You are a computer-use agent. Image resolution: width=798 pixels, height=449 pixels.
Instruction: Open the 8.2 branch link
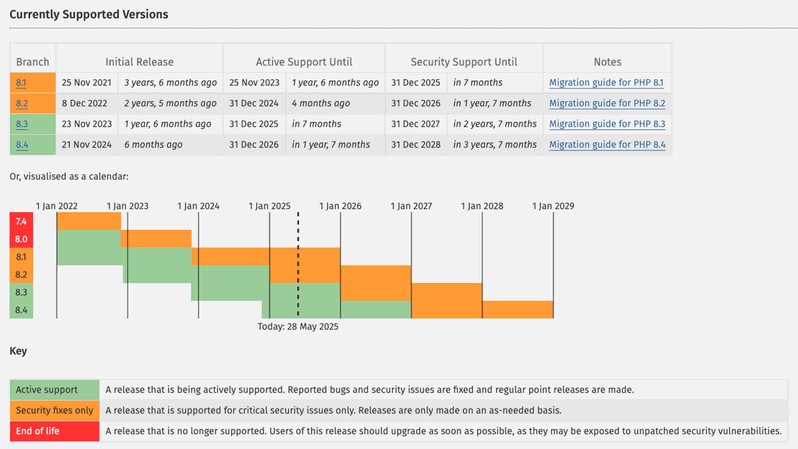click(x=21, y=103)
